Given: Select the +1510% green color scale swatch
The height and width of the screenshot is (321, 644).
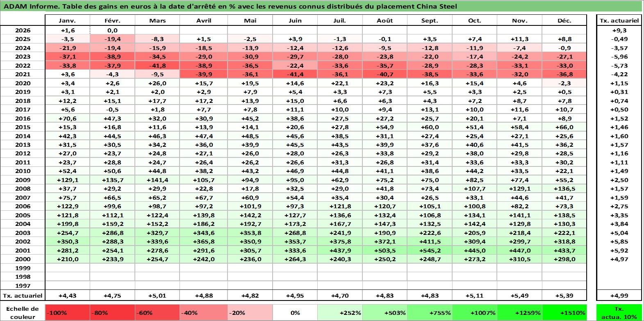Looking at the screenshot, I should [x=564, y=313].
